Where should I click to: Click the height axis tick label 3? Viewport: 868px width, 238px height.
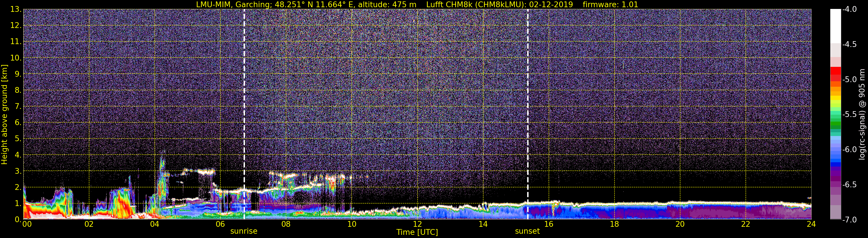coord(18,171)
